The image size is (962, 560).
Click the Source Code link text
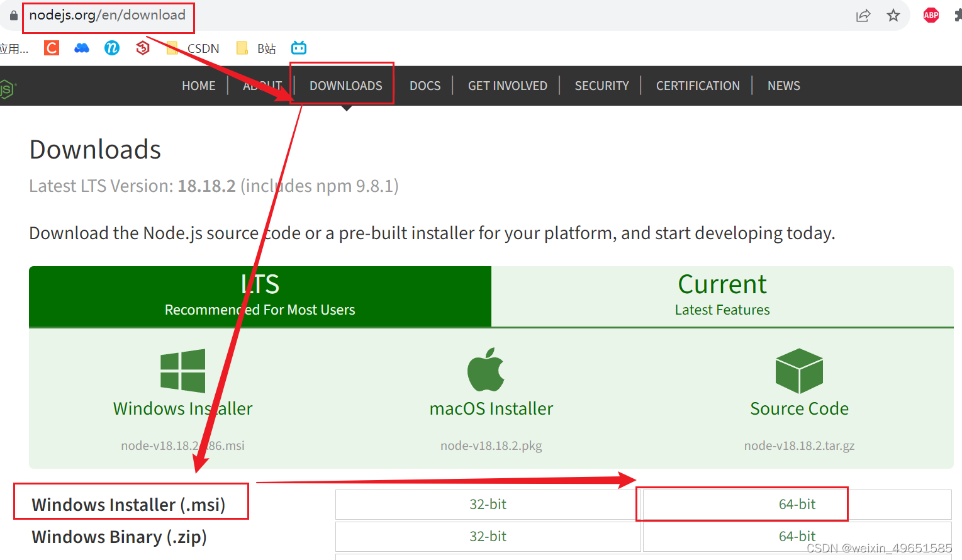point(800,408)
